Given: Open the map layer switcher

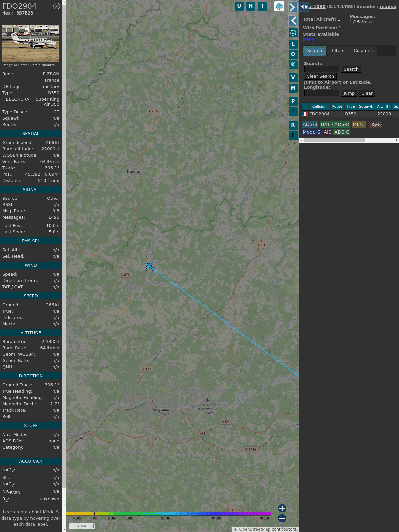Looking at the screenshot, I should tap(279, 6).
